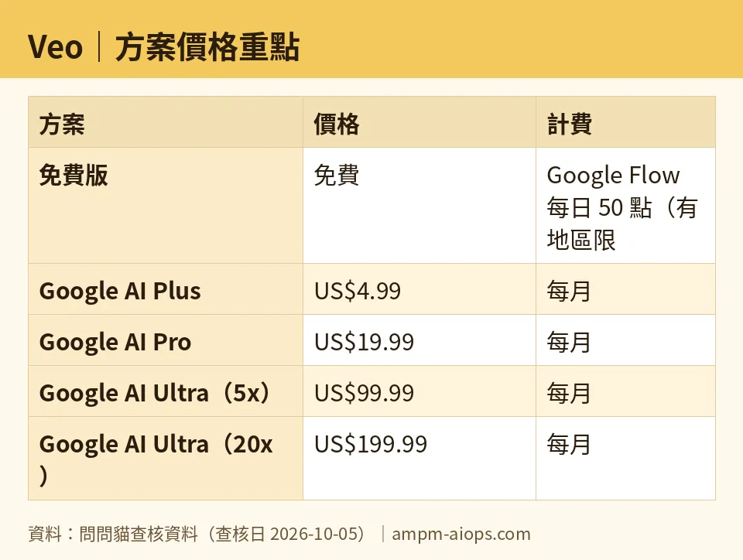This screenshot has height=560, width=743.
Task: Open the ampm-aiops.com source link
Action: pyautogui.click(x=461, y=534)
